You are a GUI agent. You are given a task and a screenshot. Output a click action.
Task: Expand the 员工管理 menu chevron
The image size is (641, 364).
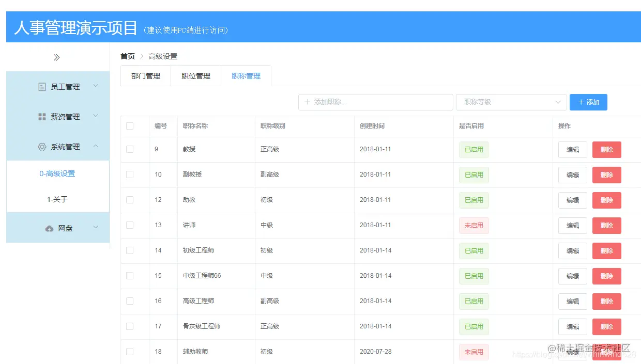(96, 86)
